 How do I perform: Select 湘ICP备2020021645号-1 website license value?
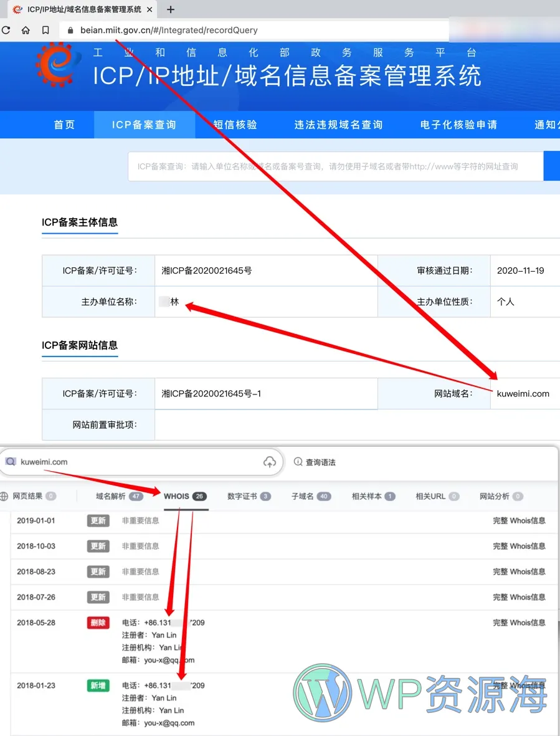point(212,394)
